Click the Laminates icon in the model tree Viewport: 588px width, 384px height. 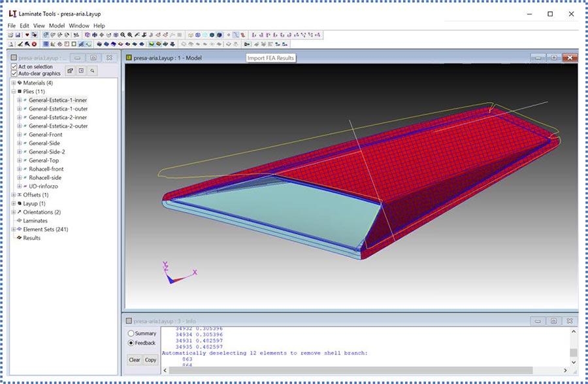(x=19, y=220)
